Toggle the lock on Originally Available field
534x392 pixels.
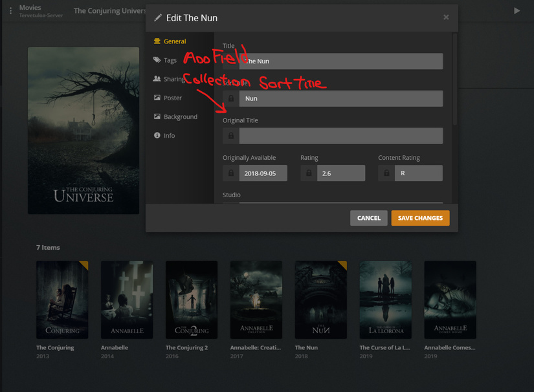pyautogui.click(x=231, y=173)
